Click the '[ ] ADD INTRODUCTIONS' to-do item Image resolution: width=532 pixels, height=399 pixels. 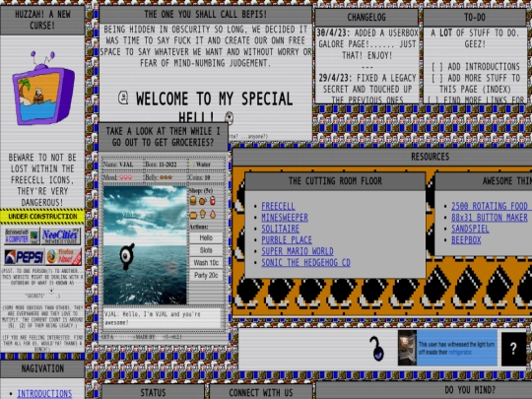point(475,67)
